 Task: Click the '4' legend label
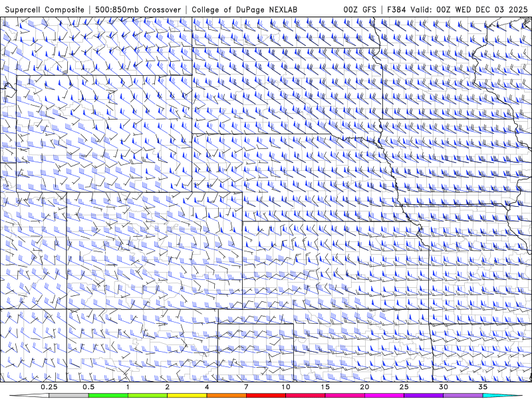click(x=207, y=387)
